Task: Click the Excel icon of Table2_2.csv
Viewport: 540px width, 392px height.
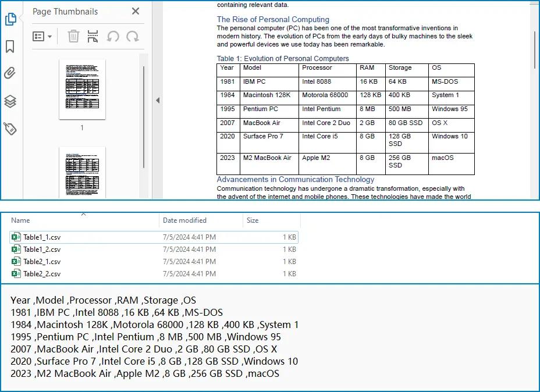Action: pyautogui.click(x=16, y=273)
